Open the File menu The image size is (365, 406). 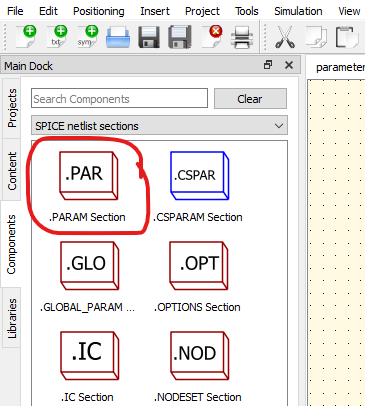point(15,11)
